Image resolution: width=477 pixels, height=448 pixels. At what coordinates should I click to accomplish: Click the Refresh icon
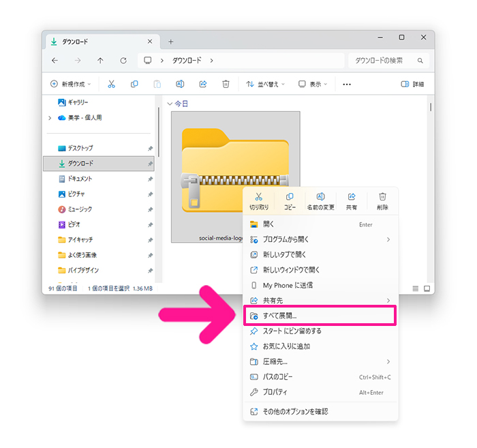click(123, 61)
